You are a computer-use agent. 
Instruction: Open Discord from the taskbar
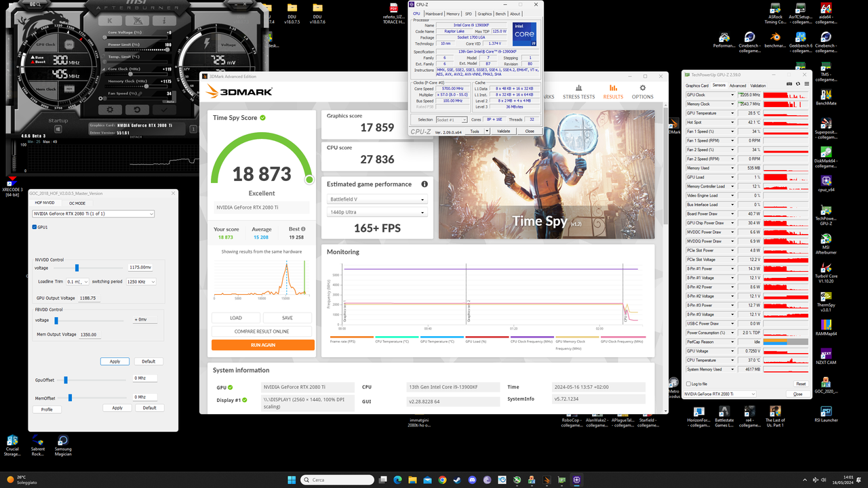472,480
